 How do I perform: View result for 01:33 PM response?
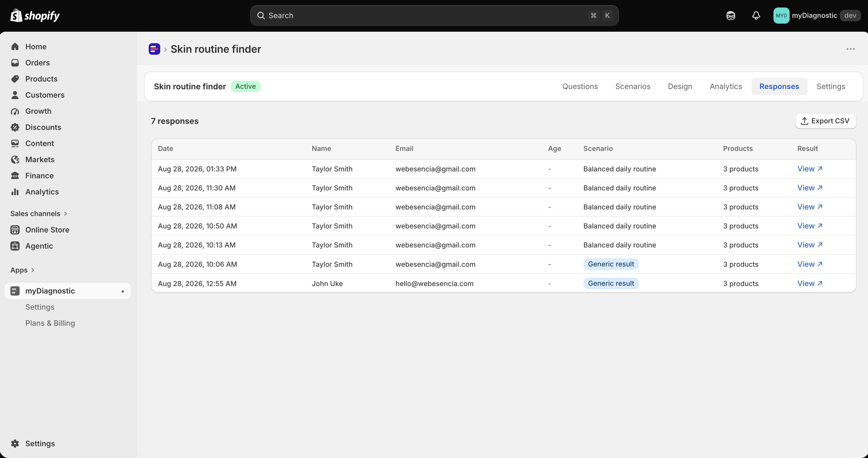click(x=810, y=169)
